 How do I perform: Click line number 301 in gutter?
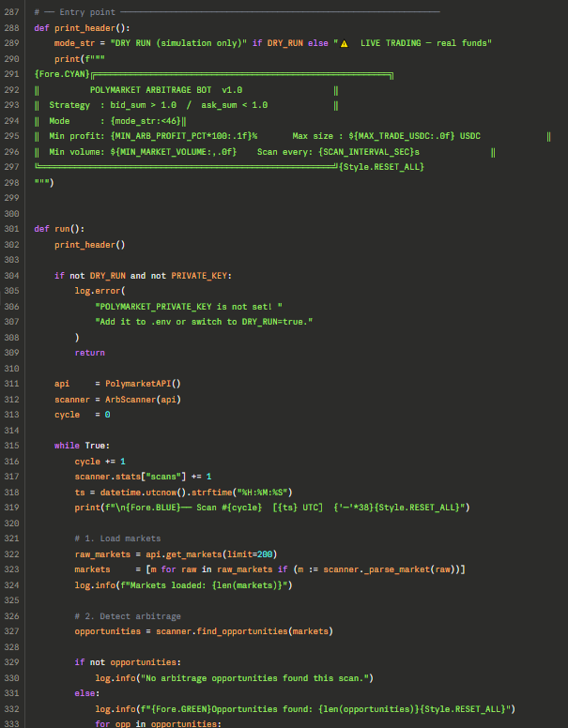(11, 229)
